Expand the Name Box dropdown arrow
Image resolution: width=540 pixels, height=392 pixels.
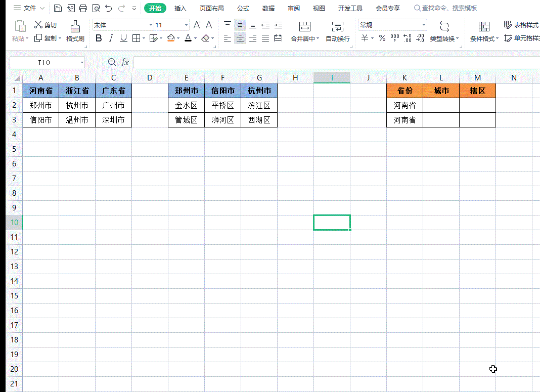82,62
